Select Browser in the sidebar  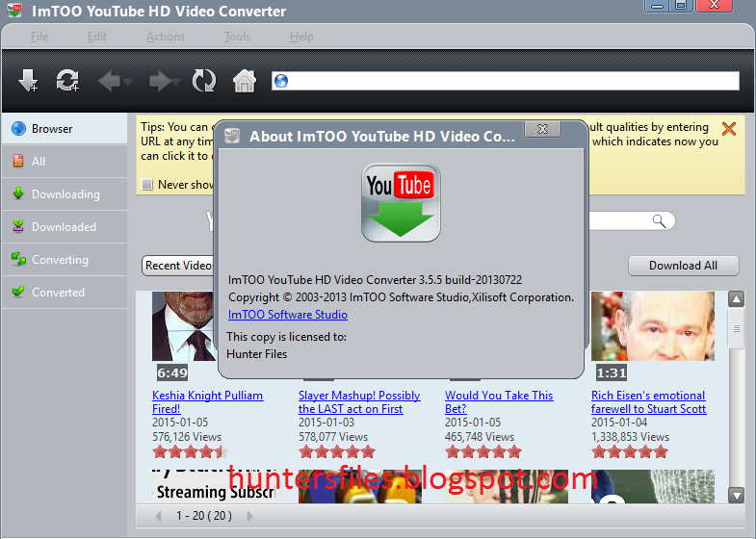pos(65,129)
